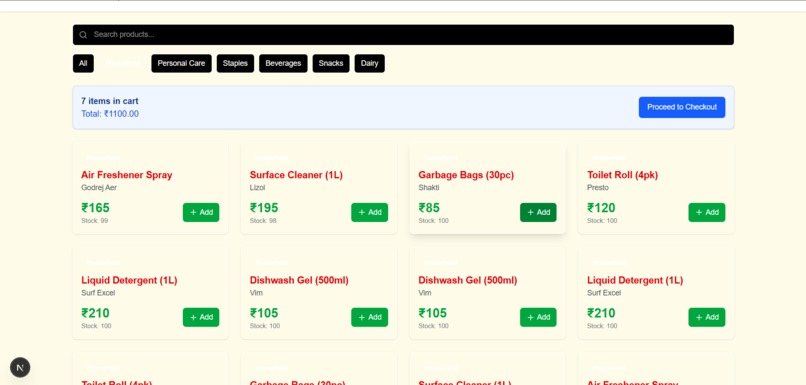Viewport: 806px width, 385px height.
Task: Click the Surface Cleaner (1L) product title
Action: [x=296, y=175]
